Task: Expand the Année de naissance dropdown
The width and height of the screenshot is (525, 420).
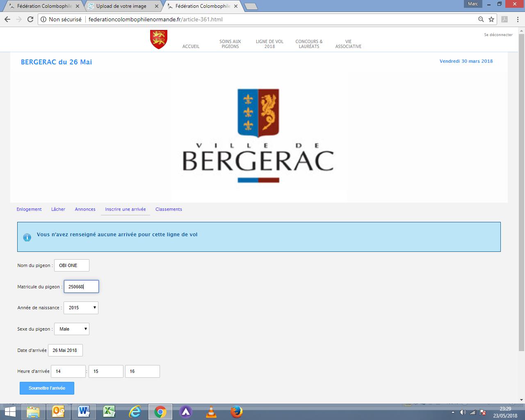Action: [81, 308]
